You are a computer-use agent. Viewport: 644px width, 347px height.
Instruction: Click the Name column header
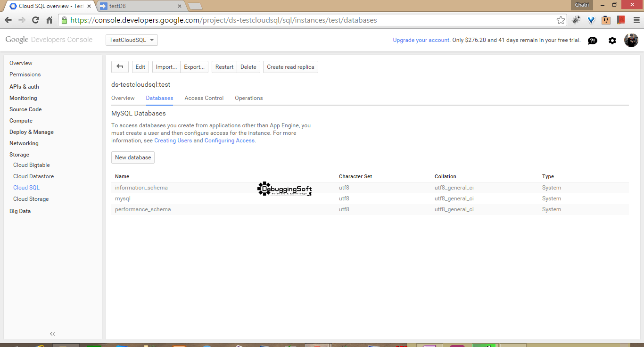[x=122, y=176]
